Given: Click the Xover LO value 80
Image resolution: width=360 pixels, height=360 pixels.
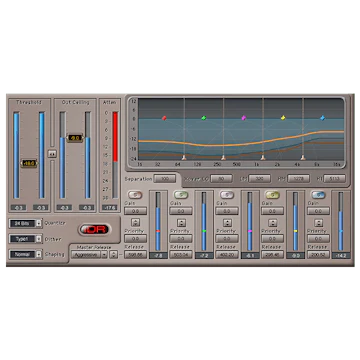Looking at the screenshot, I should pyautogui.click(x=221, y=179).
